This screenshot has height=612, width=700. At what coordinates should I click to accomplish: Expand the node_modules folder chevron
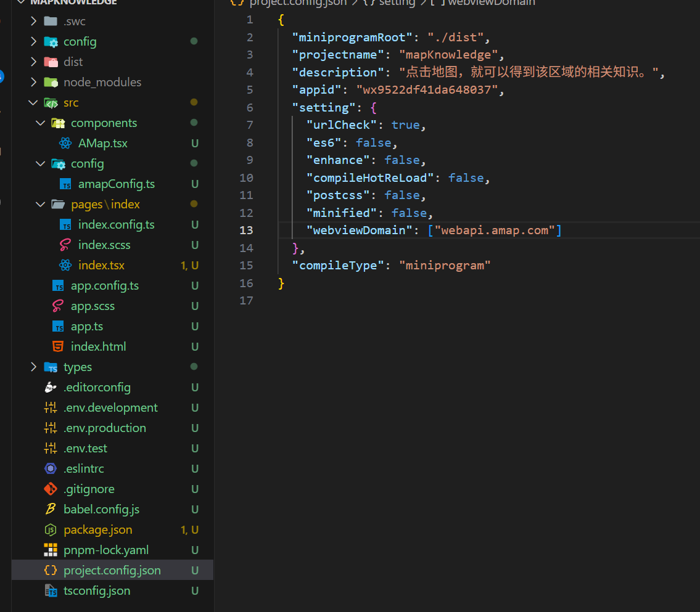pos(33,82)
